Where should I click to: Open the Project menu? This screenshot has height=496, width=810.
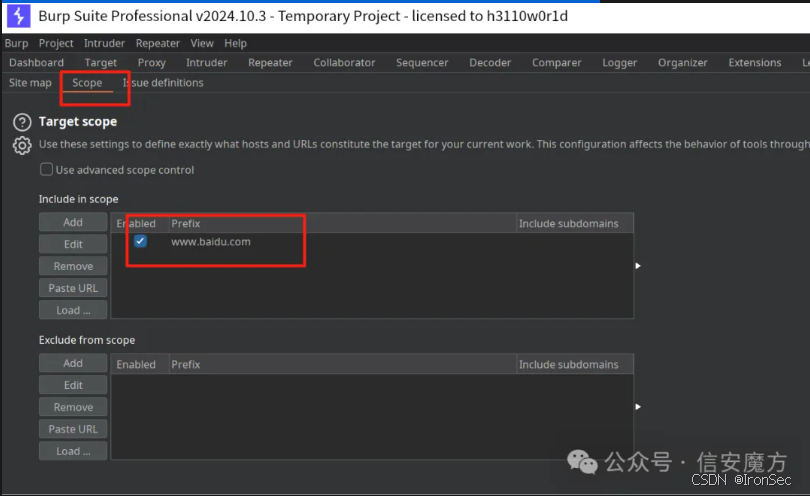(56, 43)
